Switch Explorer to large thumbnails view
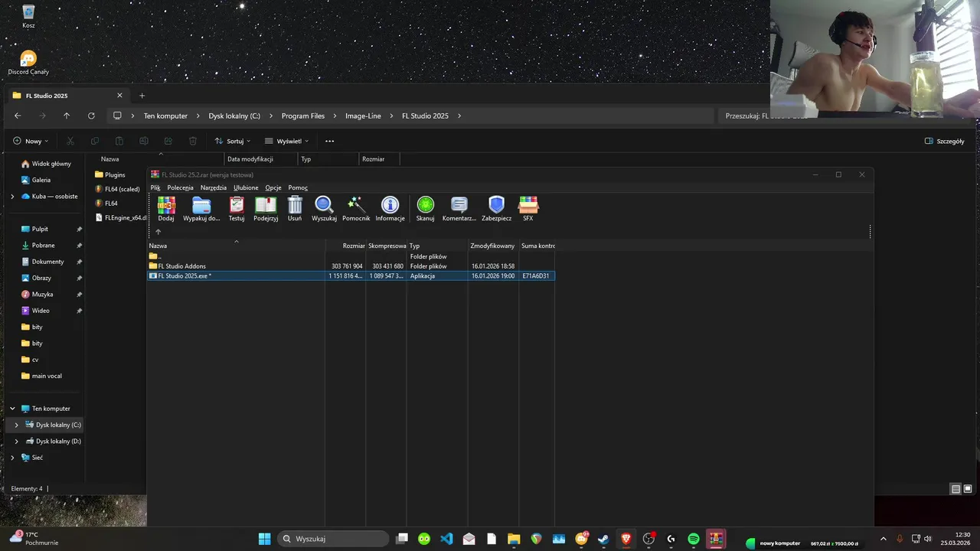The image size is (980, 551). (x=968, y=489)
